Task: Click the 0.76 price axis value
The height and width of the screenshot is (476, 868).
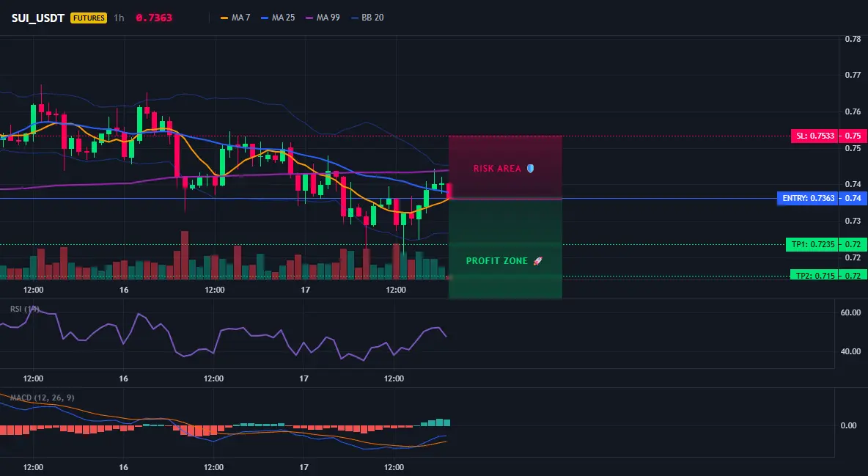Action: click(853, 111)
